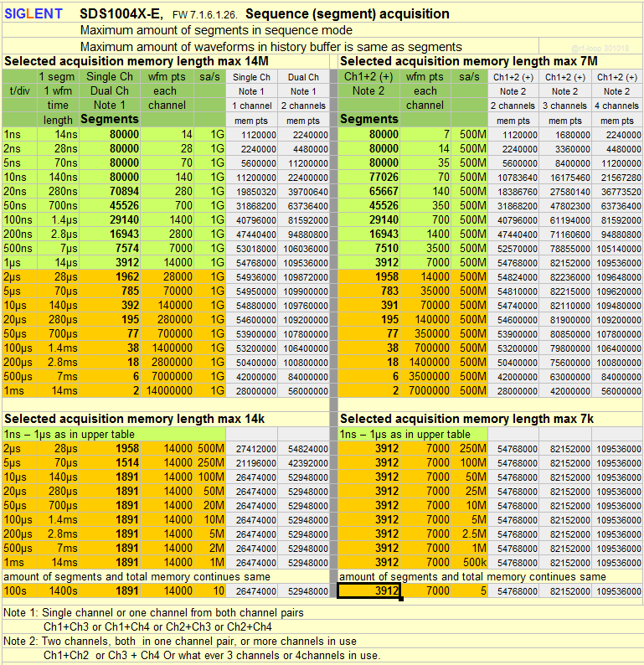644x665 pixels.
Task: Click the 'Note 1: Single channel' footnote line
Action: pos(153,612)
